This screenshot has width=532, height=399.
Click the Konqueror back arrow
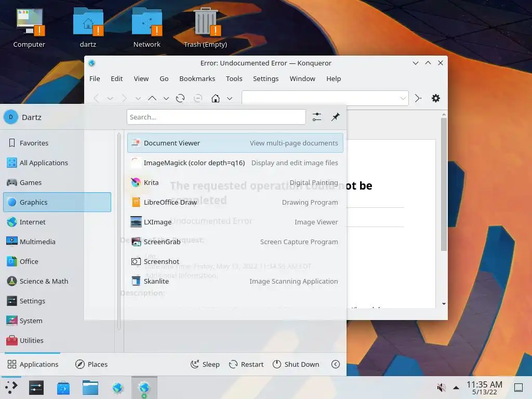tap(96, 98)
